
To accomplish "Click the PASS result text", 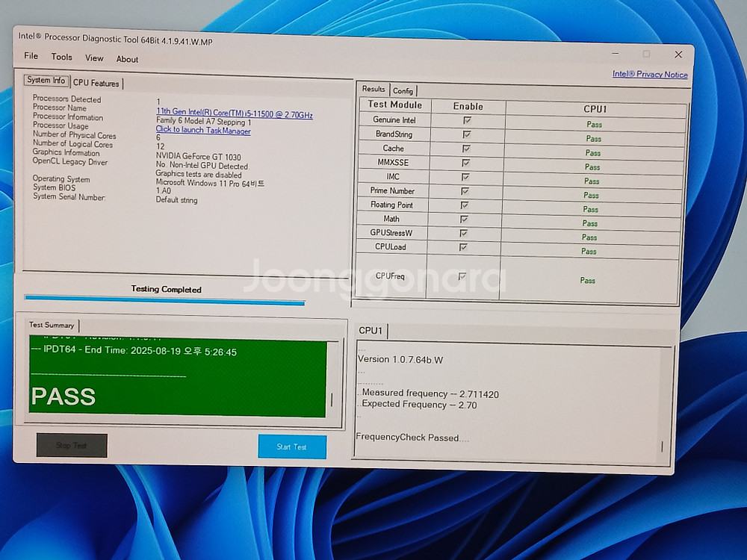I will pos(63,396).
